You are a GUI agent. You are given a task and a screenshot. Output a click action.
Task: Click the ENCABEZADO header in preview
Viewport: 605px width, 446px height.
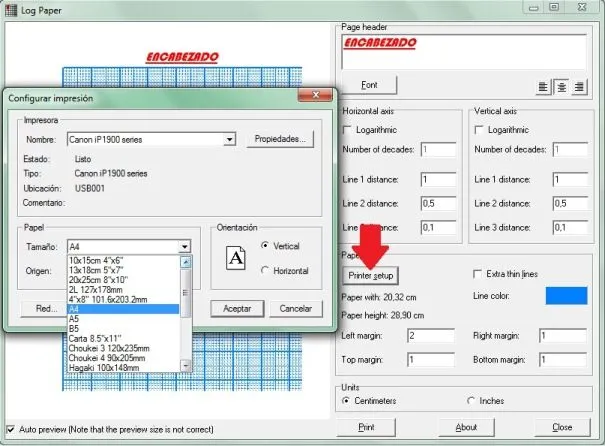click(182, 57)
